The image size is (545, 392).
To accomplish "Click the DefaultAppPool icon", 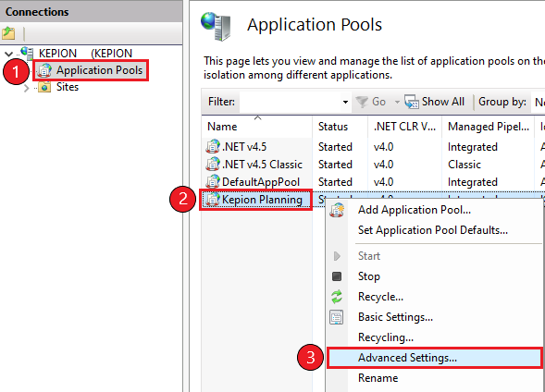I will (213, 181).
